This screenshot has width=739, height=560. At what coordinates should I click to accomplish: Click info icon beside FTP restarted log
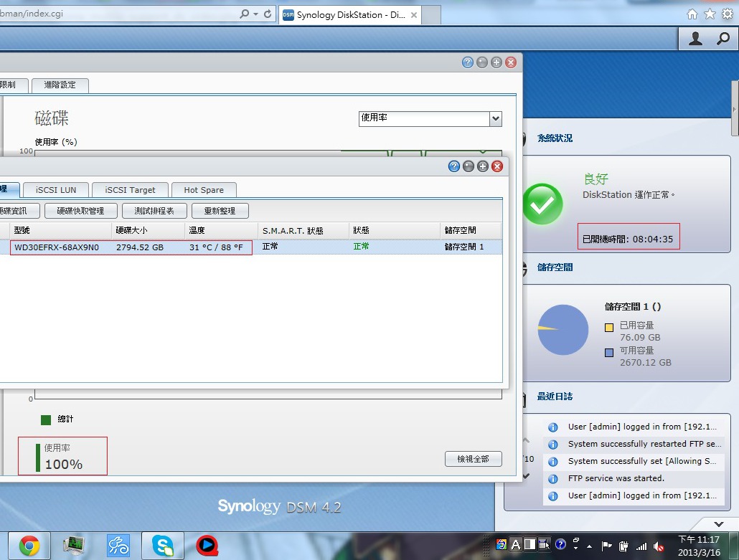(x=553, y=445)
